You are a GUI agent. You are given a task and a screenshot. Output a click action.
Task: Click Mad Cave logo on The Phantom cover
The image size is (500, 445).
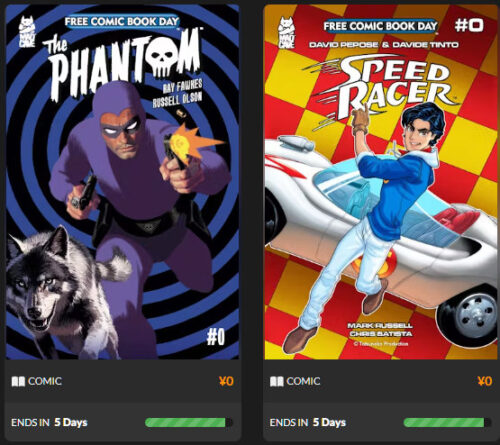[27, 32]
